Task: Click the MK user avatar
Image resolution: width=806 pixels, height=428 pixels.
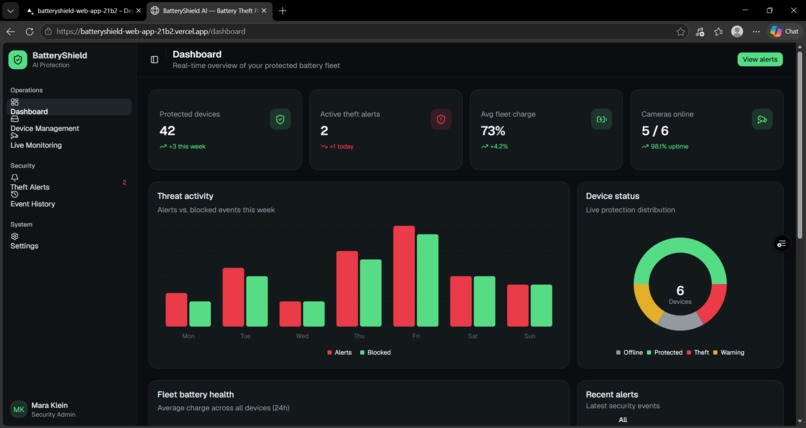Action: tap(19, 410)
